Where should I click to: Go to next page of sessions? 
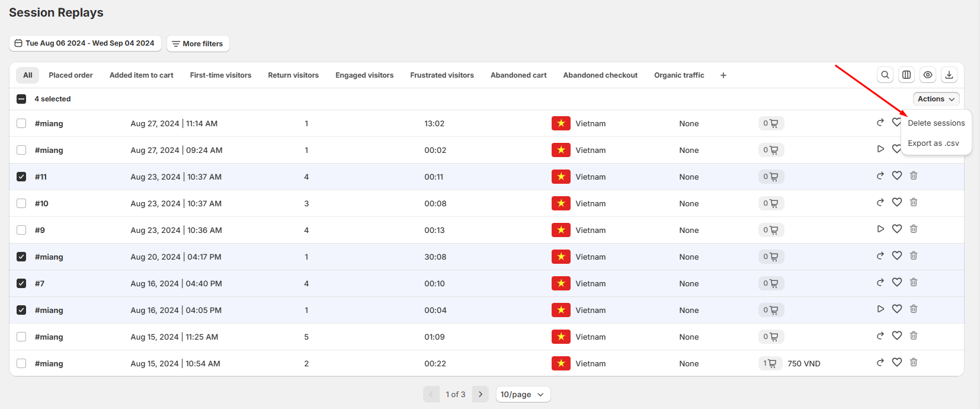tap(481, 394)
